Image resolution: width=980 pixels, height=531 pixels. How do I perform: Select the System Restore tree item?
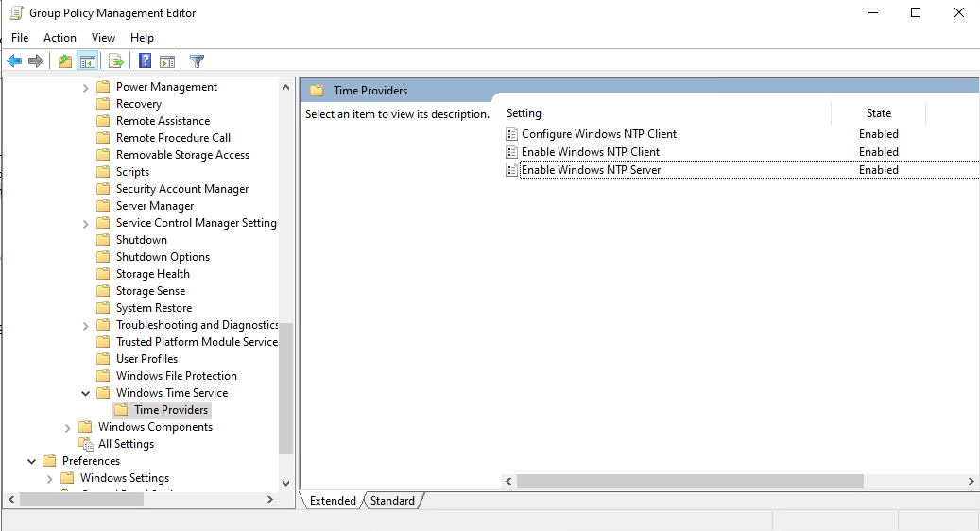154,308
